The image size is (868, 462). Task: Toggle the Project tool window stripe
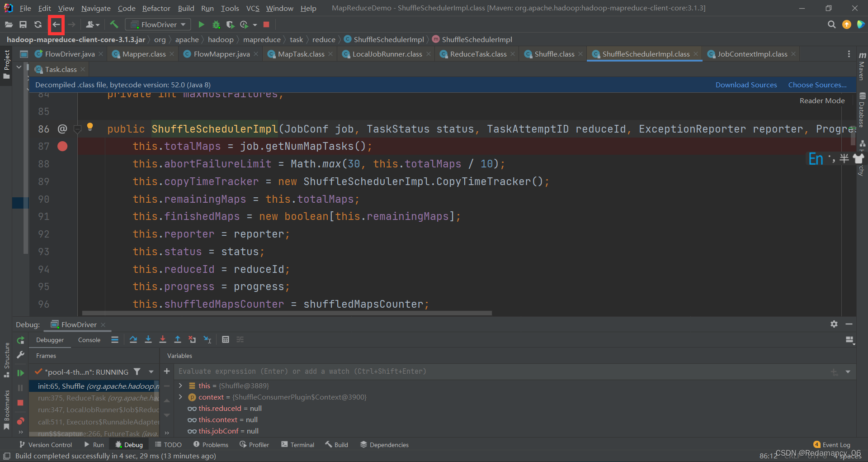pyautogui.click(x=6, y=65)
